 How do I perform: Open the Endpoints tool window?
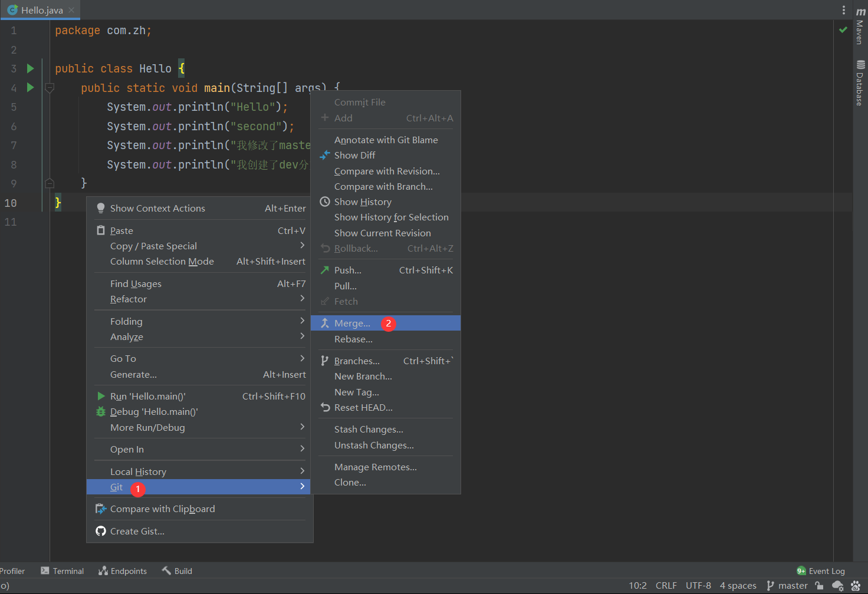point(123,571)
